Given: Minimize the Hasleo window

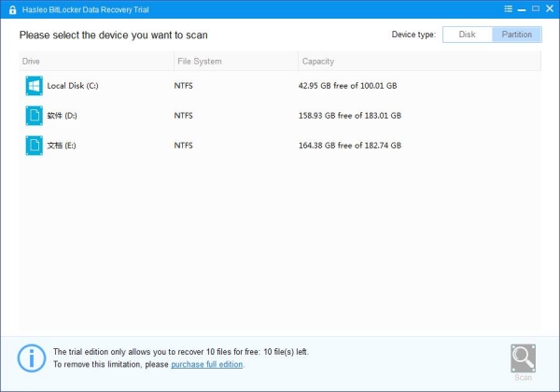Looking at the screenshot, I should tap(522, 10).
